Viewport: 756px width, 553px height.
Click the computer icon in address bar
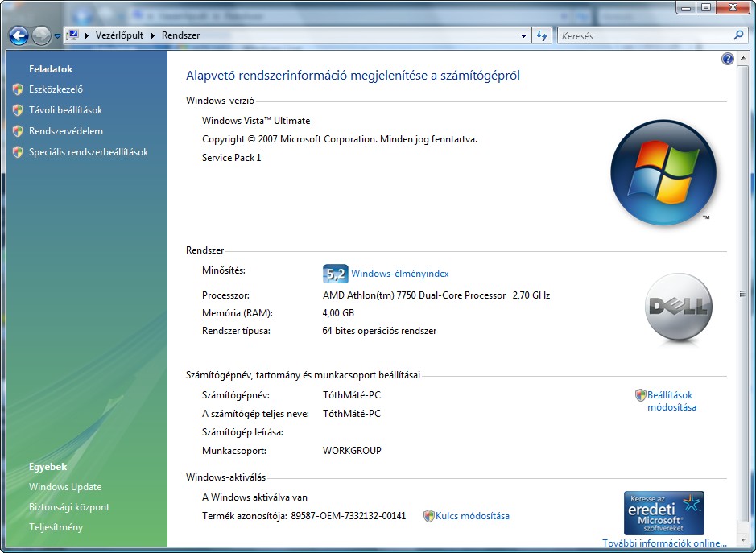[x=72, y=35]
